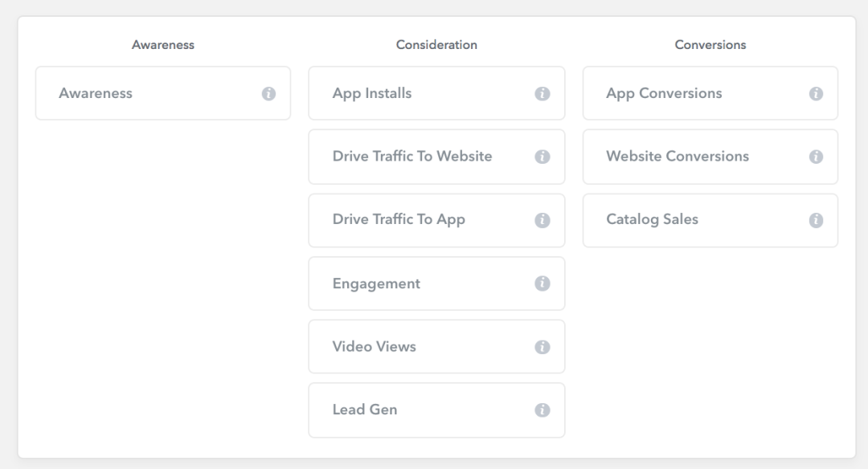Screen dimensions: 868x469
Task: Choose the Catalog Sales objective
Action: pos(710,220)
